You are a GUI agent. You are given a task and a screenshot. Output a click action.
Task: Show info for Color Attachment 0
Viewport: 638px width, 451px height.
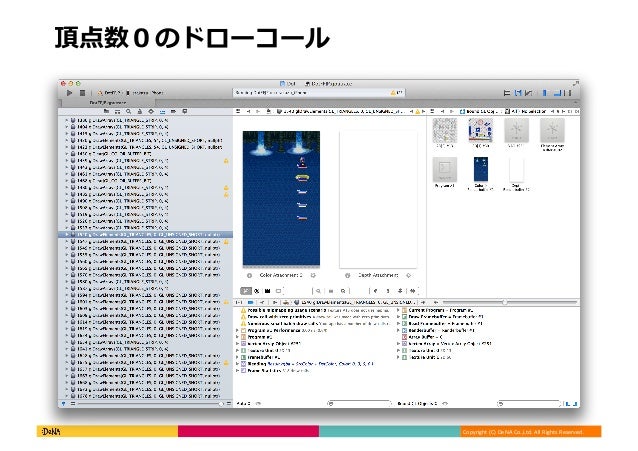[x=249, y=276]
